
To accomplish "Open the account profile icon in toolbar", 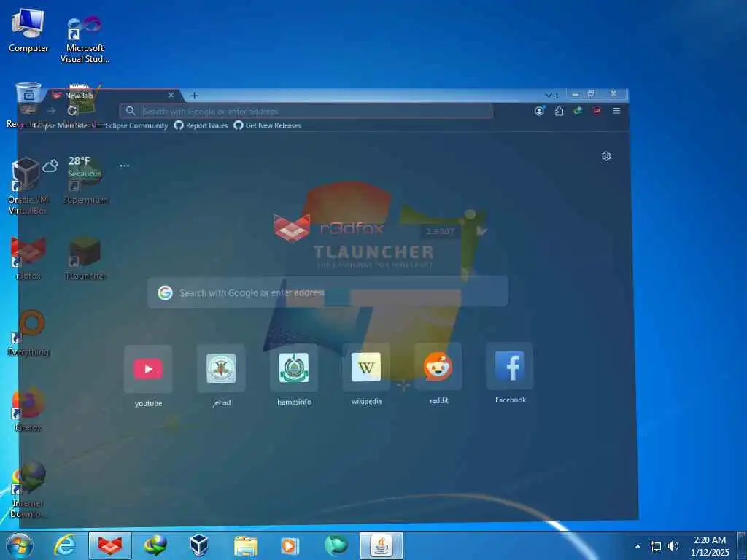I will tap(539, 111).
